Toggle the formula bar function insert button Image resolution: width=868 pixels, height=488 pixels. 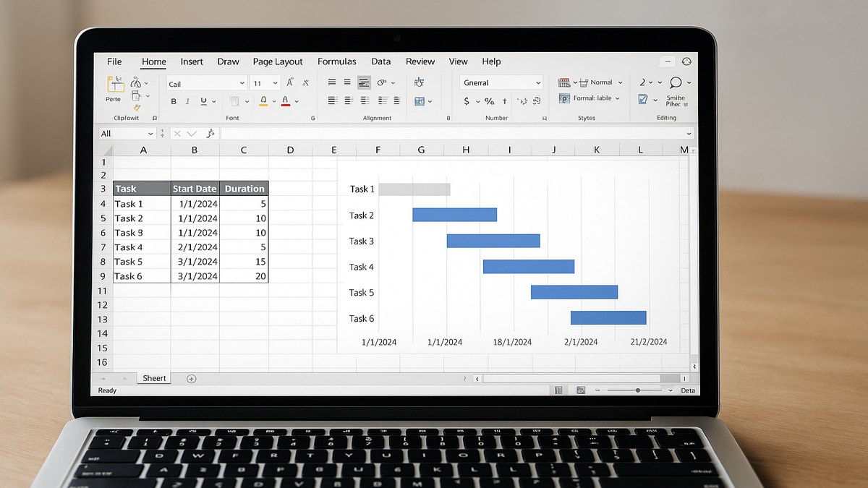click(210, 133)
